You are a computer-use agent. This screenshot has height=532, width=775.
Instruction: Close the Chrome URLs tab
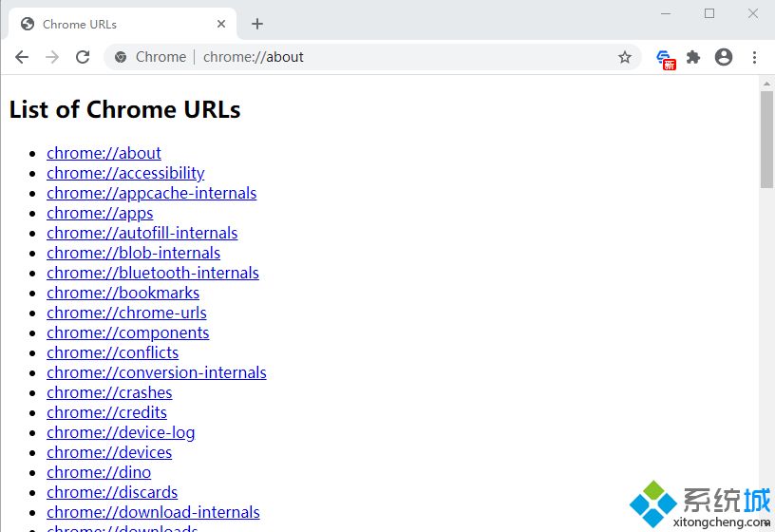click(221, 24)
